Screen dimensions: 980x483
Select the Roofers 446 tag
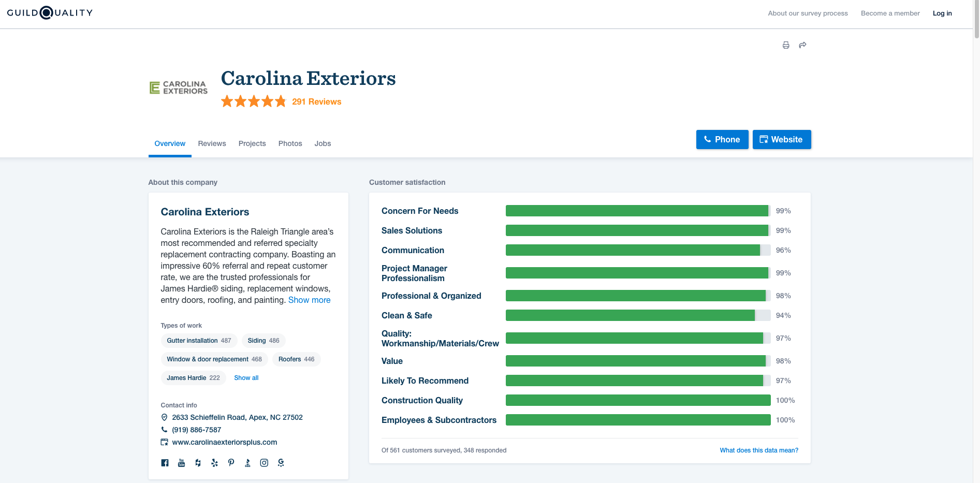coord(297,359)
